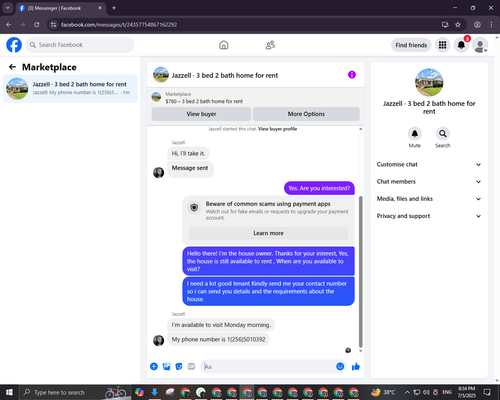Show hidden system tray icons
500x400 pixels.
click(407, 392)
